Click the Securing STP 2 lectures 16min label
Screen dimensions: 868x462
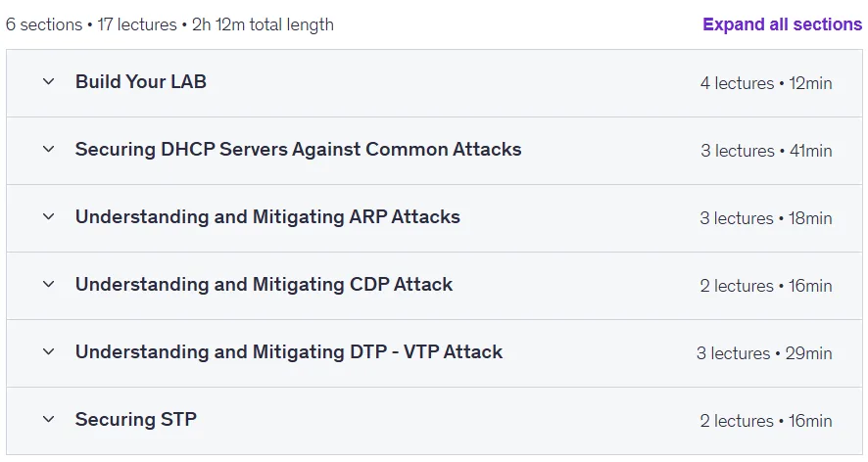[765, 421]
